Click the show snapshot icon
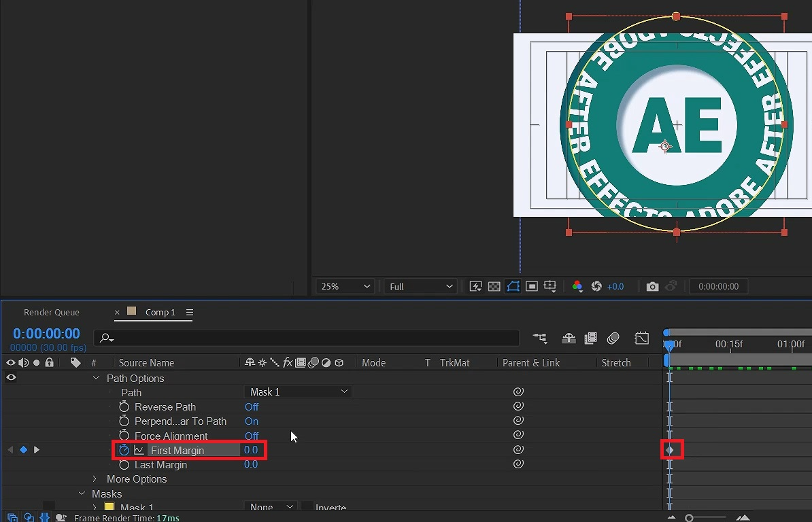The height and width of the screenshot is (522, 812). pos(671,286)
